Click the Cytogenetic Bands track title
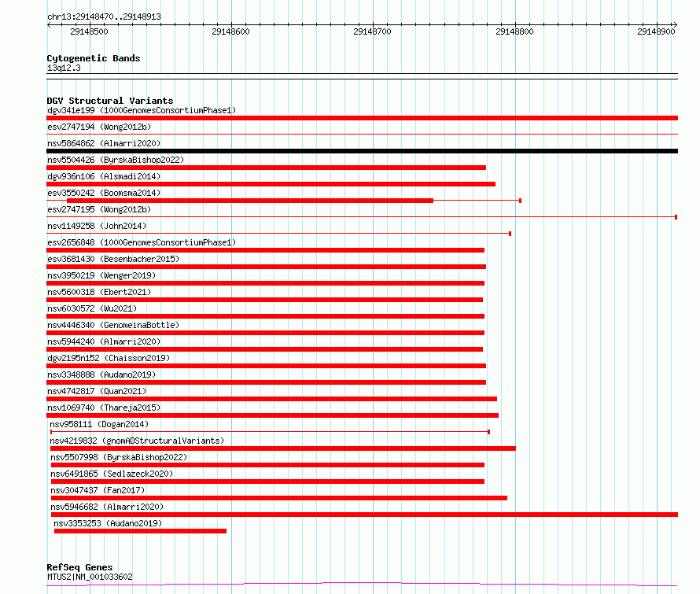700x594 pixels. point(94,58)
